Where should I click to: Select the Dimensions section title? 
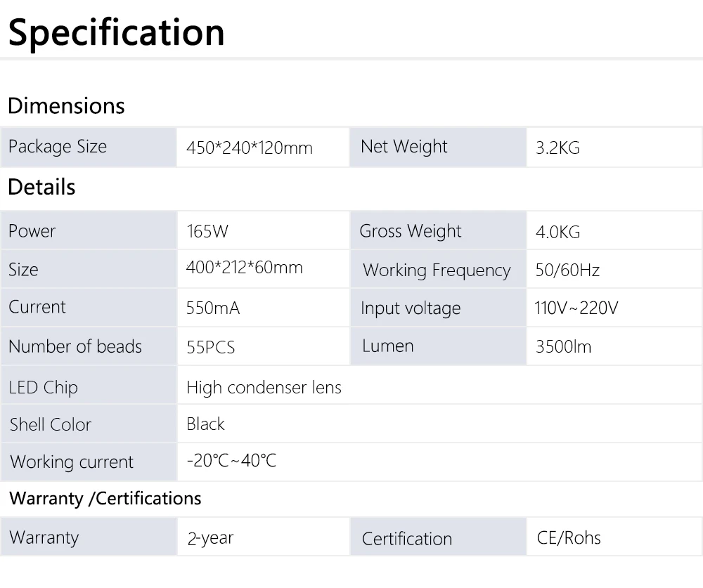tap(66, 106)
